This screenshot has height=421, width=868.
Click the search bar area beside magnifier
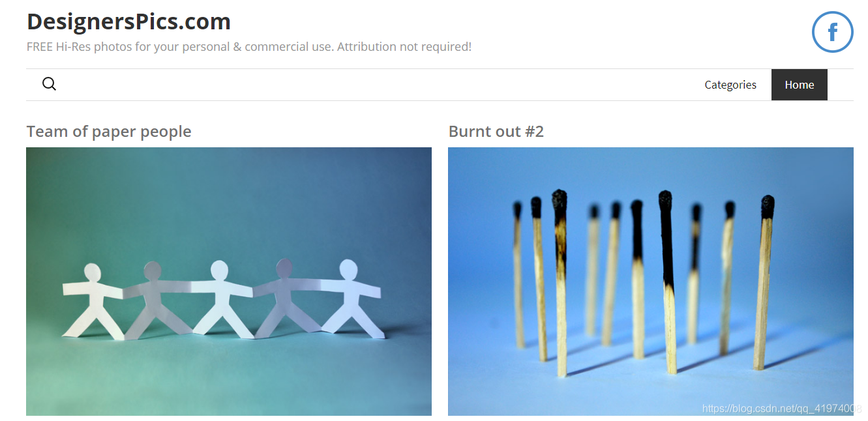coord(372,85)
